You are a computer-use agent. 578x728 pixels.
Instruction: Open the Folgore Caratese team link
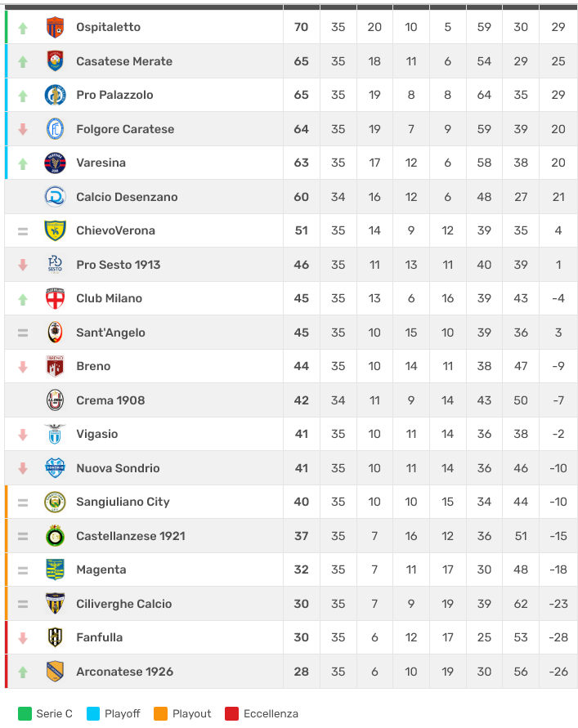124,129
